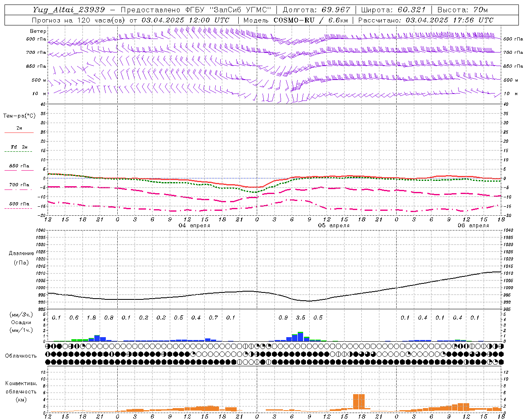Click the 'Td 2м' legend label

pyautogui.click(x=19, y=147)
